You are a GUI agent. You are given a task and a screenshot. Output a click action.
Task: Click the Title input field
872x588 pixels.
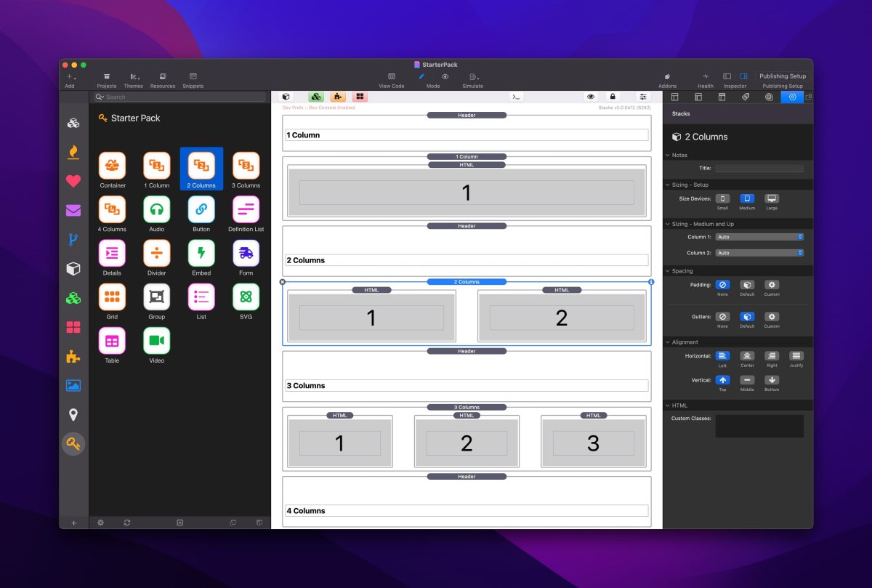[759, 168]
